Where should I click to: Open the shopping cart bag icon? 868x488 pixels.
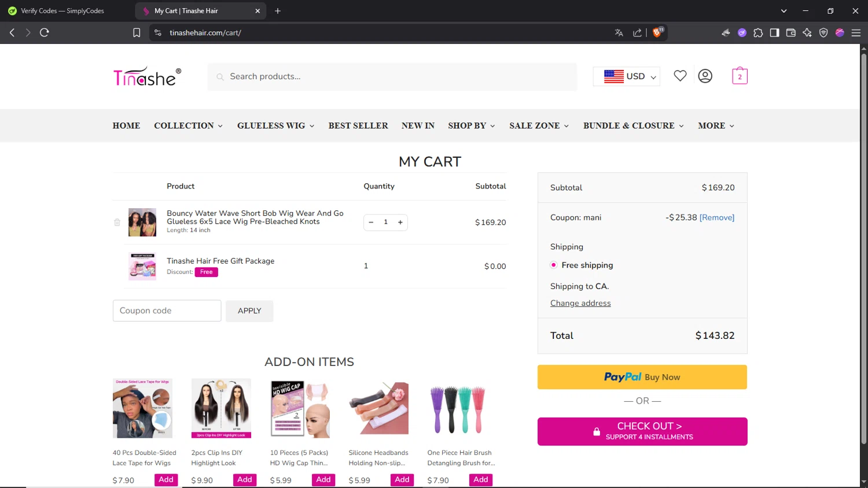740,76
